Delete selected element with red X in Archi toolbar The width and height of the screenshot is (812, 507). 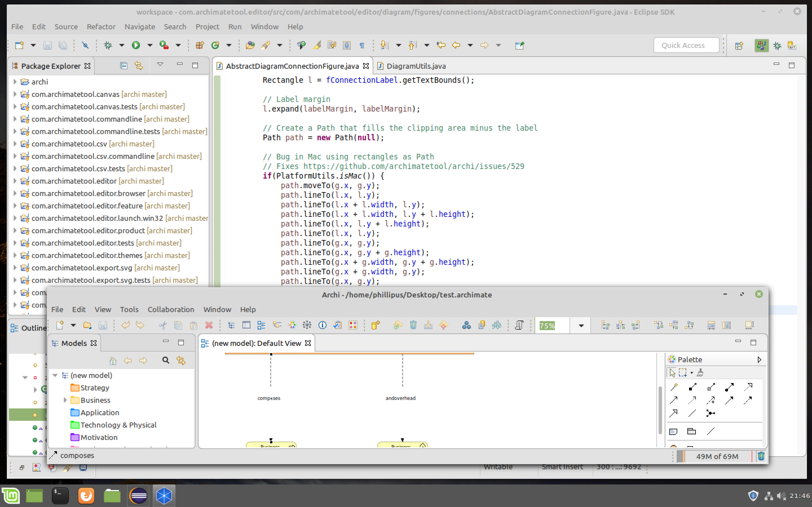209,325
